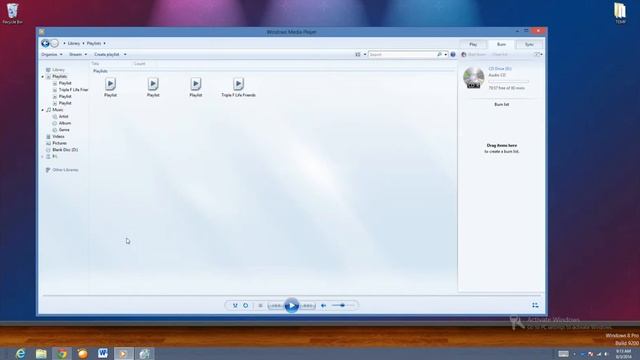
Task: Collapse the Playlists tree node
Action: click(x=42, y=76)
